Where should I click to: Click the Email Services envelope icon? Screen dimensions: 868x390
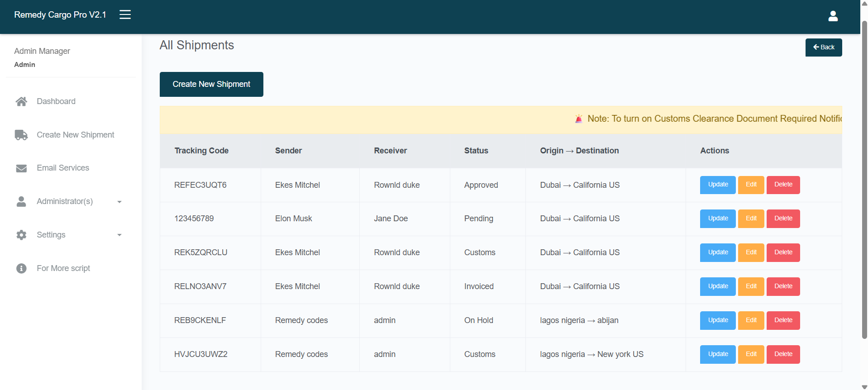click(21, 168)
